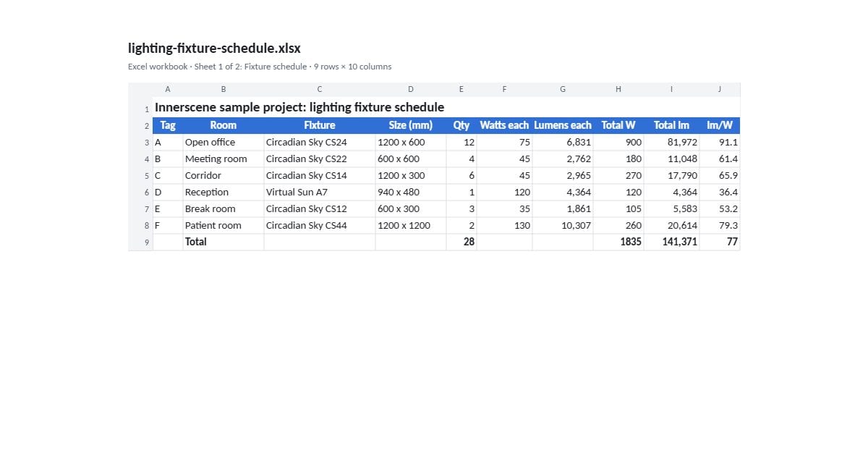Screen dimensions: 868x456
Task: Select the 'Circadian Sky CS14' fixture cell
Action: 320,176
